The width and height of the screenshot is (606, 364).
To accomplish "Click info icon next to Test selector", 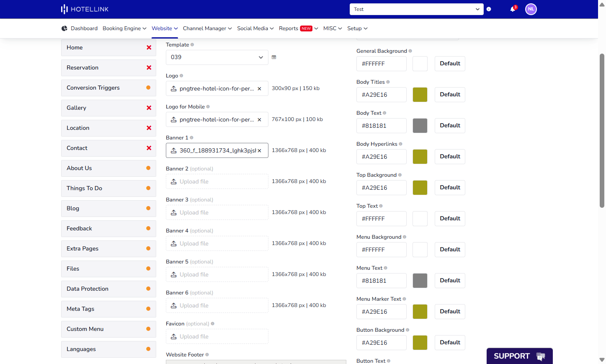I will coord(489,9).
